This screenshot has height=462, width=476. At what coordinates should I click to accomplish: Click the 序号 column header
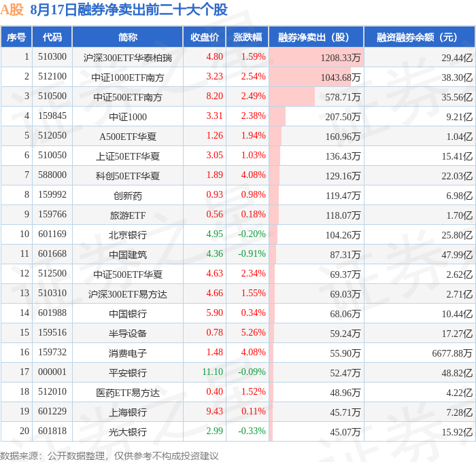click(x=16, y=37)
